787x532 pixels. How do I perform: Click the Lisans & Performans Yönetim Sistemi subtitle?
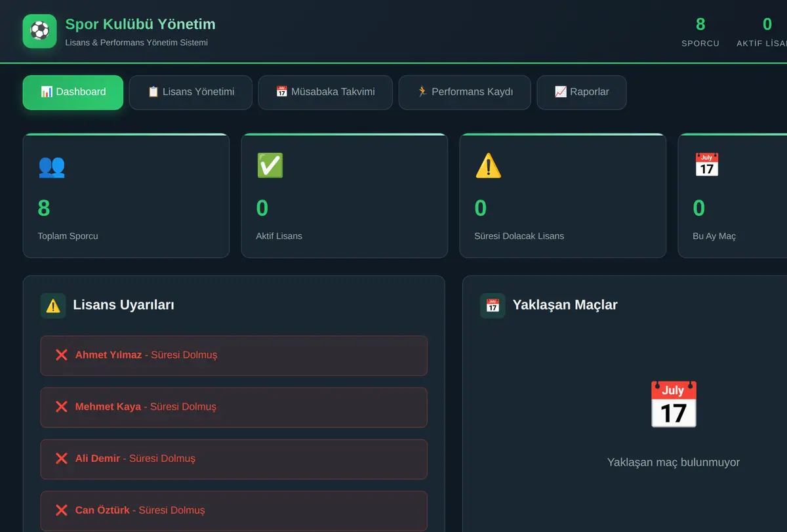pos(136,43)
